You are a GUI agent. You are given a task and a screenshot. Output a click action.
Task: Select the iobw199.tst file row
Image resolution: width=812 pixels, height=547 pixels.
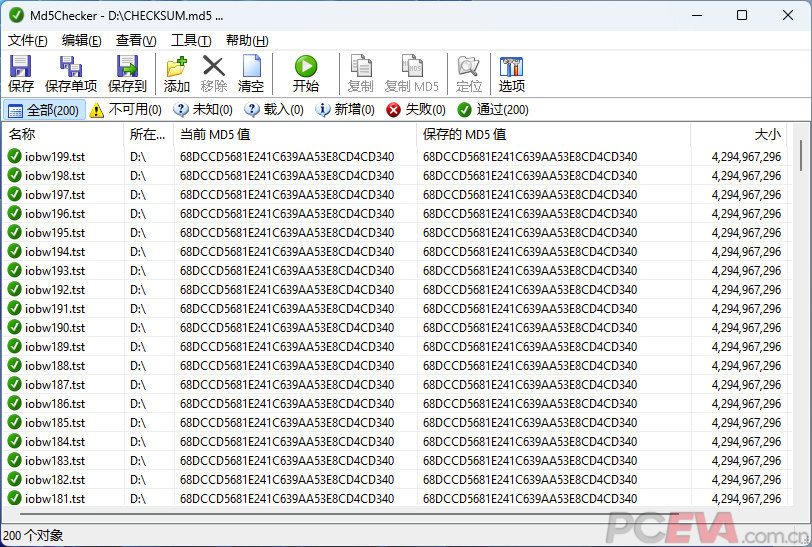click(55, 157)
